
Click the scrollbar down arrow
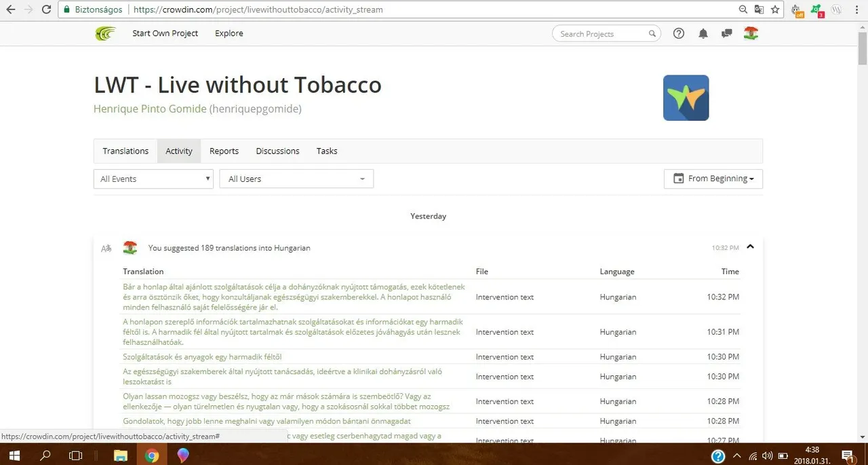point(863,437)
